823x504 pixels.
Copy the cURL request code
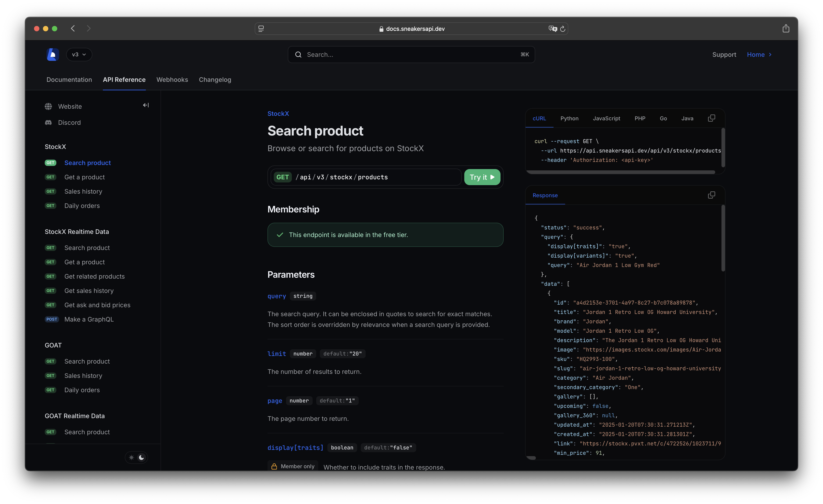(x=711, y=118)
